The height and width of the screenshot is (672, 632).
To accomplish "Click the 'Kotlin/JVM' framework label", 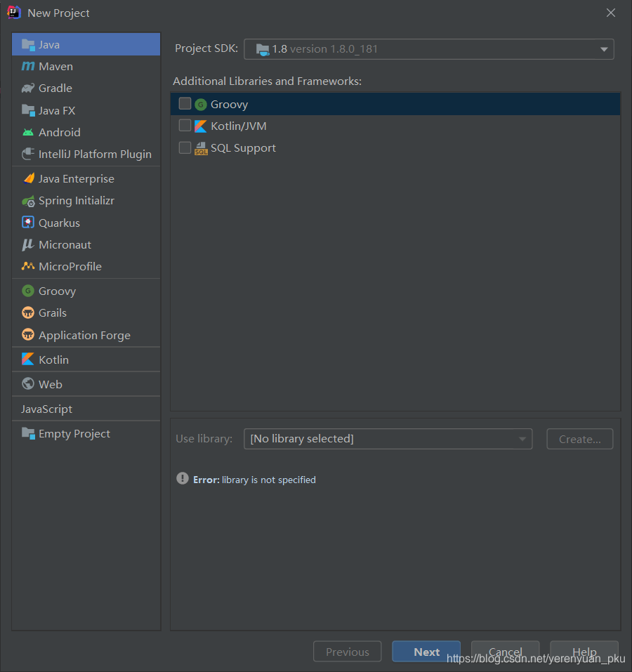I will (x=239, y=126).
